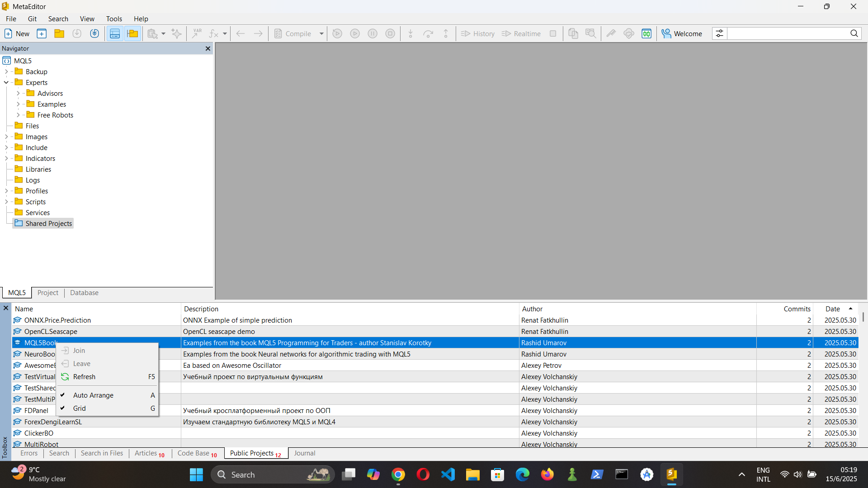This screenshot has width=868, height=488.
Task: Click the Realtime profiling button
Action: point(521,33)
